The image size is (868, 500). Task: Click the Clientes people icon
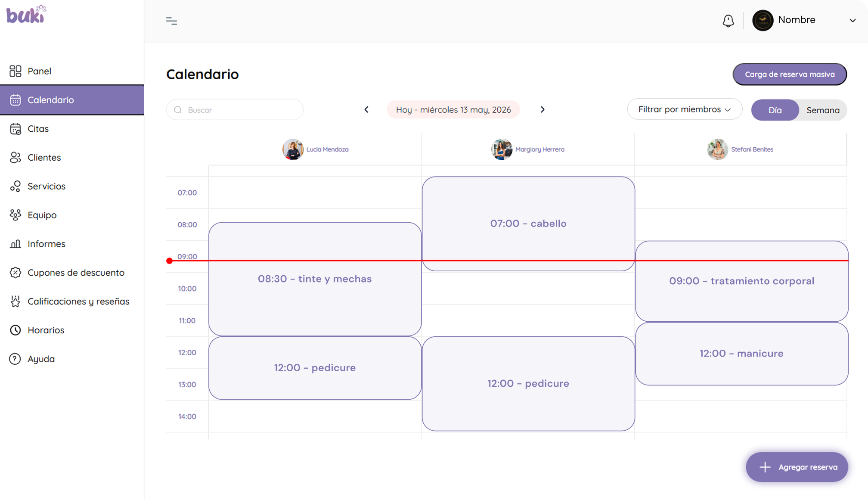(x=15, y=158)
